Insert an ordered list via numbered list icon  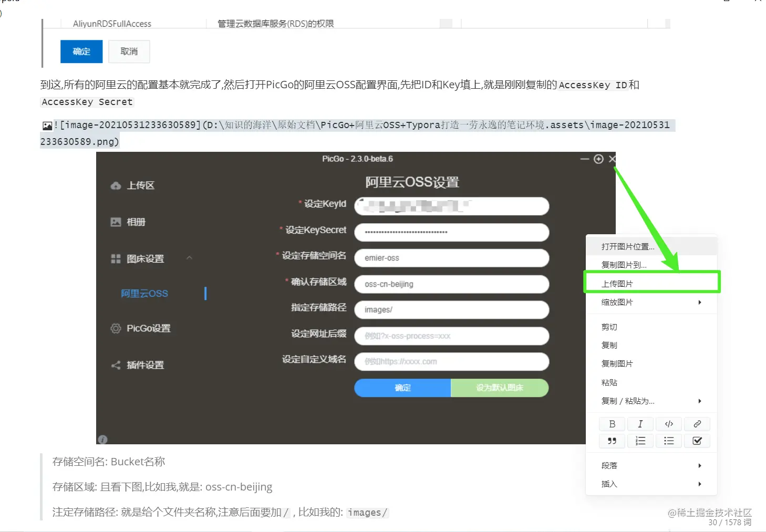[x=640, y=441]
